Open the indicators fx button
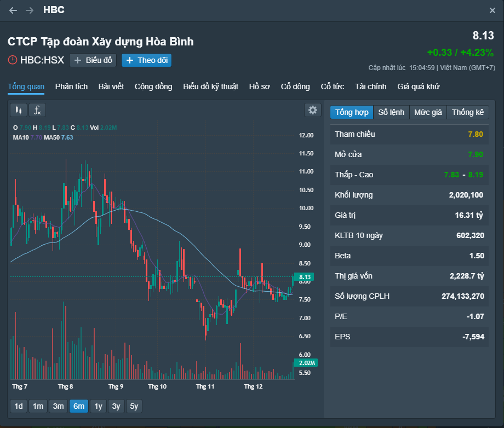Image resolution: width=504 pixels, height=428 pixels. [x=37, y=110]
